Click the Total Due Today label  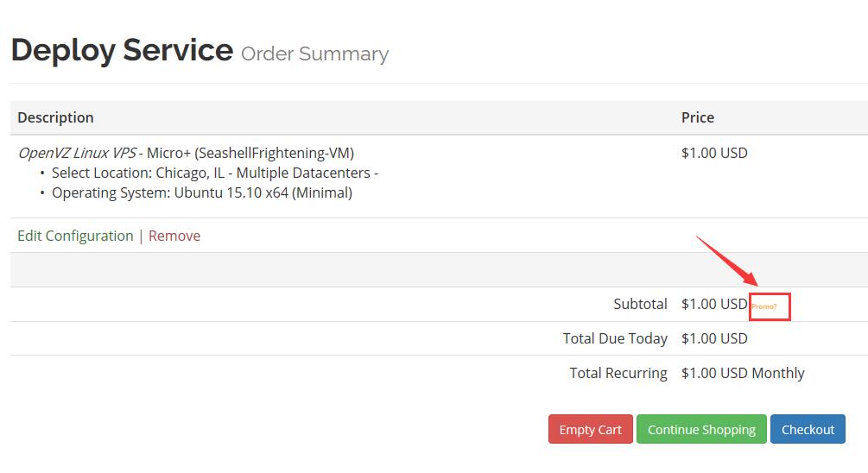coord(615,338)
